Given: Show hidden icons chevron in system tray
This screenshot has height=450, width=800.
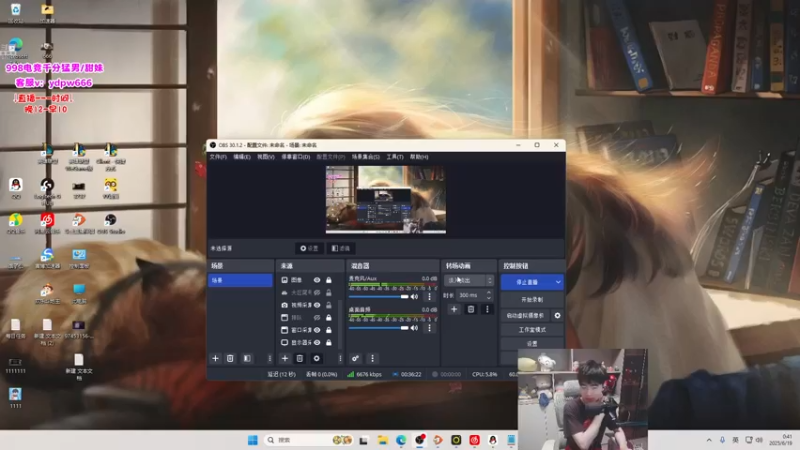Looking at the screenshot, I should click(709, 440).
